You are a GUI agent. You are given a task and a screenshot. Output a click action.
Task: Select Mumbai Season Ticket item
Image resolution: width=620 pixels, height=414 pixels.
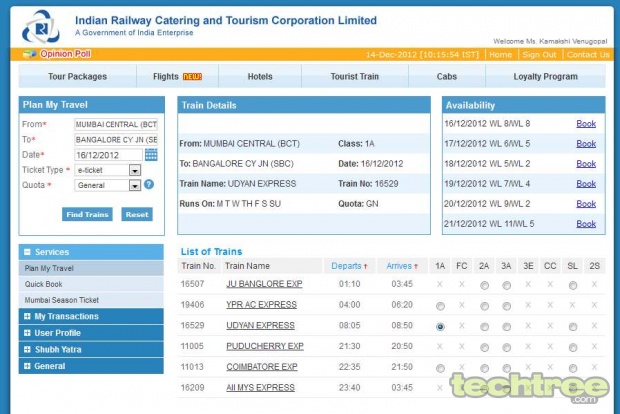[x=91, y=300]
